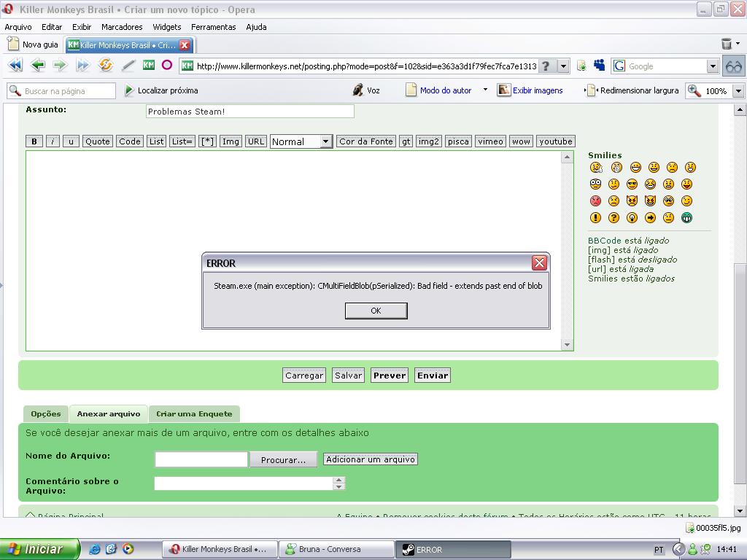
Task: Click the Enviar button to submit post
Action: (432, 376)
